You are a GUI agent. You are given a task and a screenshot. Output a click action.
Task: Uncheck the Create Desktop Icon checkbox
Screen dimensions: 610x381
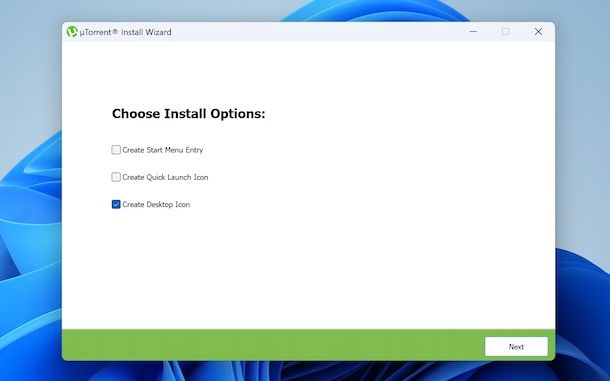(x=116, y=204)
